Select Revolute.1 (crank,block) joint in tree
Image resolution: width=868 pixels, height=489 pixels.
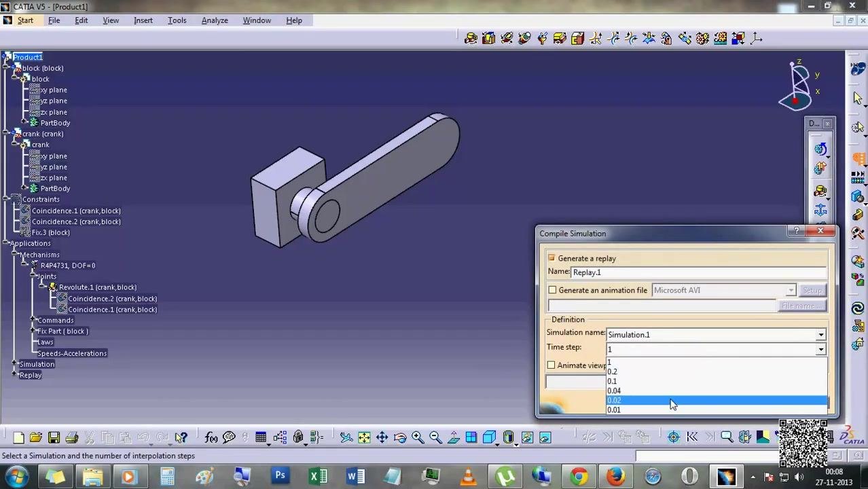[x=98, y=287]
